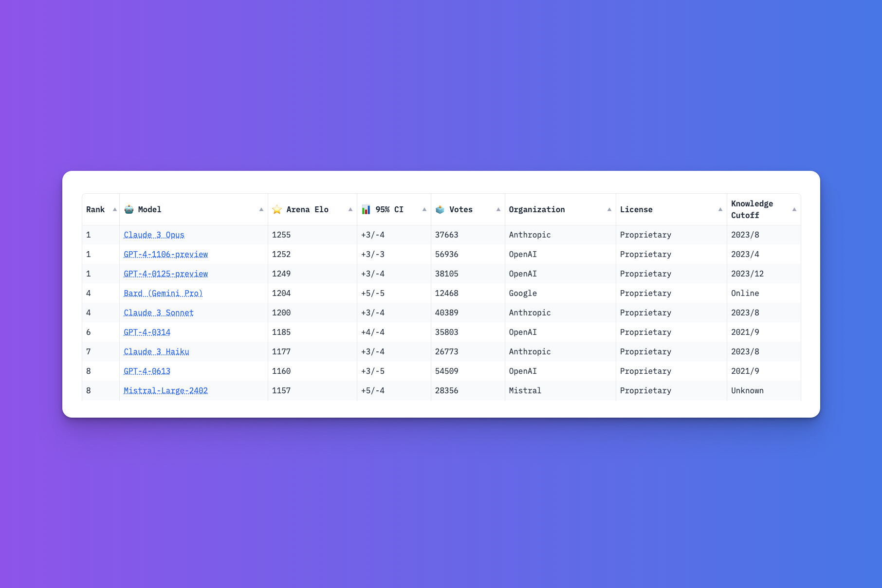Visit the GPT-4-0314 model link
The image size is (882, 588).
[x=147, y=332]
